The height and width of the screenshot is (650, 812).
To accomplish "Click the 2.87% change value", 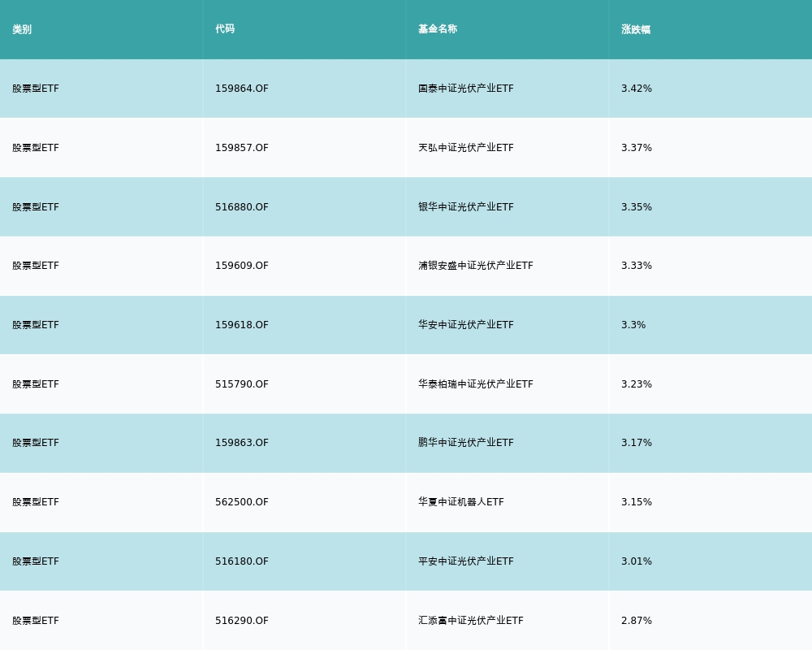I will tap(637, 621).
